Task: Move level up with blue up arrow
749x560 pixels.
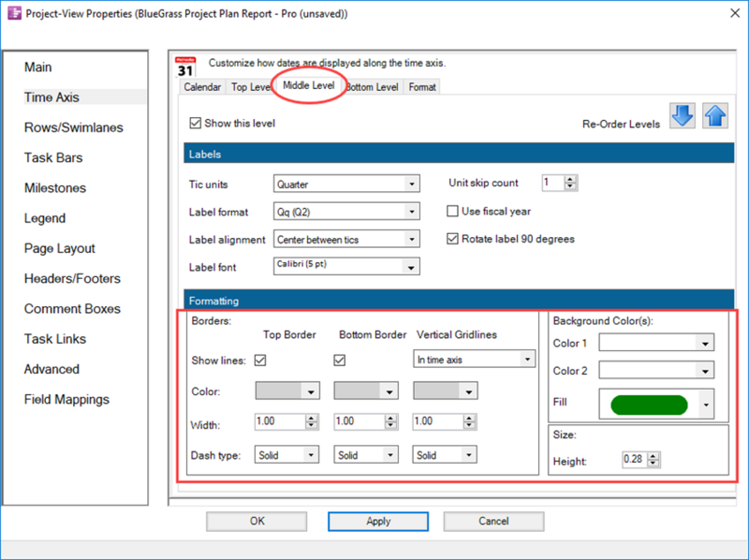Action: 715,115
